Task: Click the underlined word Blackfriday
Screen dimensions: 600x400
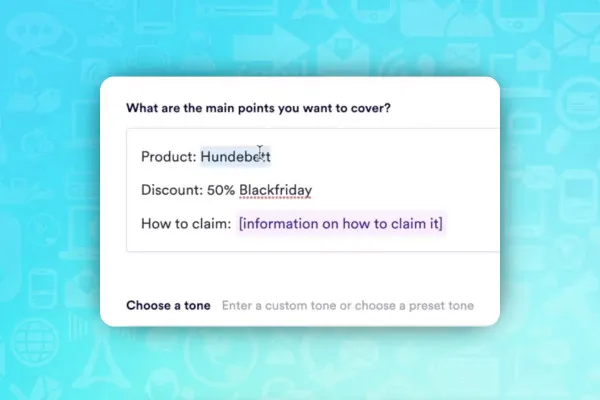Action: (276, 190)
